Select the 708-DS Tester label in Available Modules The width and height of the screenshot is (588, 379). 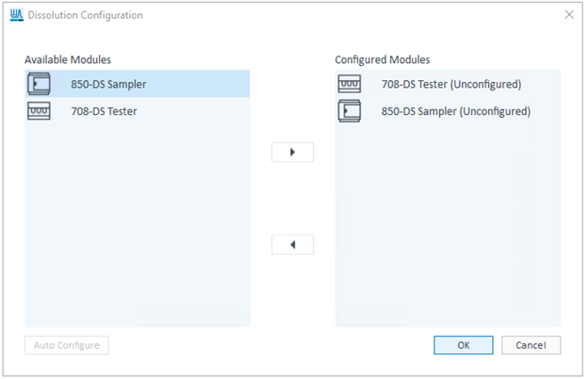pyautogui.click(x=104, y=111)
